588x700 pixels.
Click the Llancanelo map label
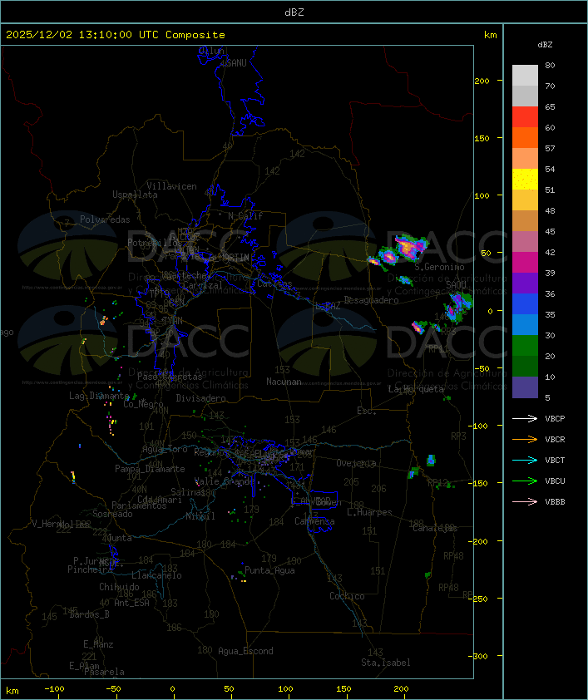click(156, 575)
